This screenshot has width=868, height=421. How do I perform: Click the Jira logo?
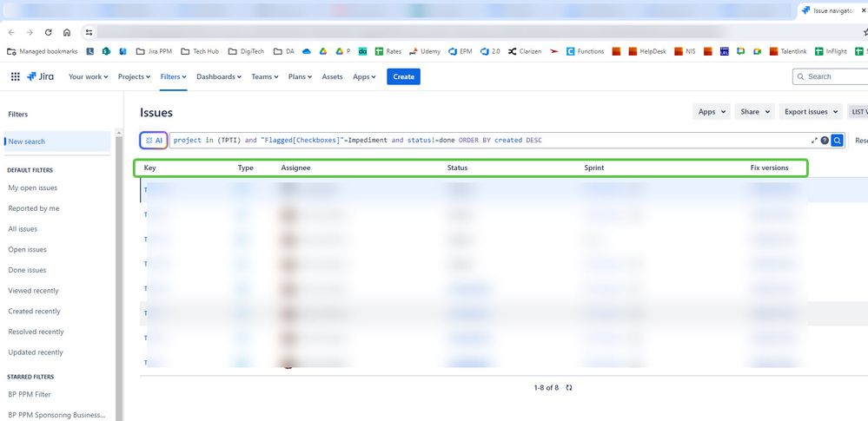[41, 77]
